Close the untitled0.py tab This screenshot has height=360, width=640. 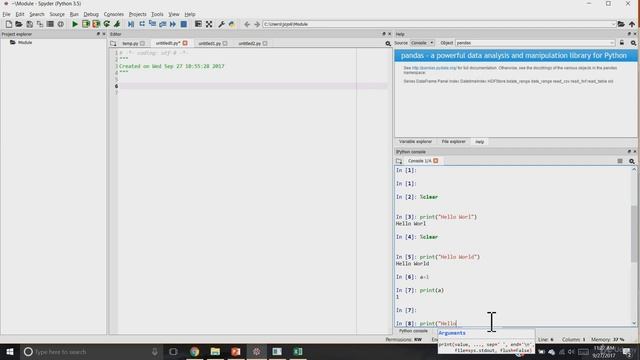coord(185,43)
